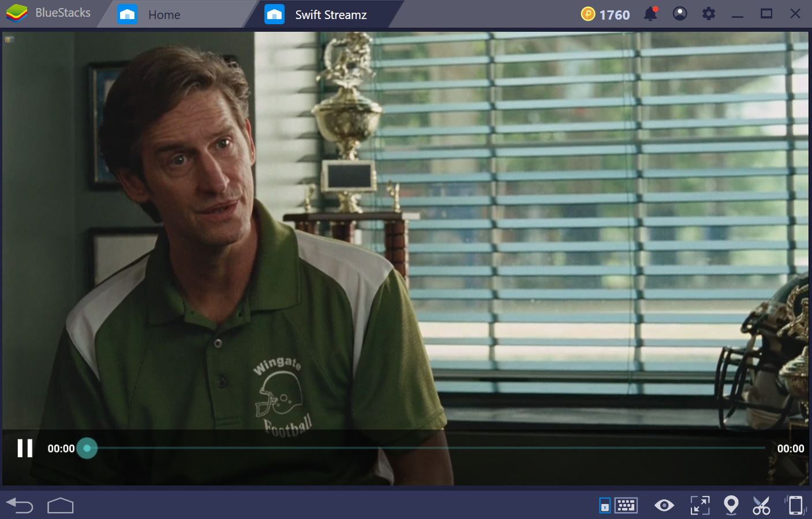Shake the device using phone icon
This screenshot has width=812, height=519.
(795, 505)
